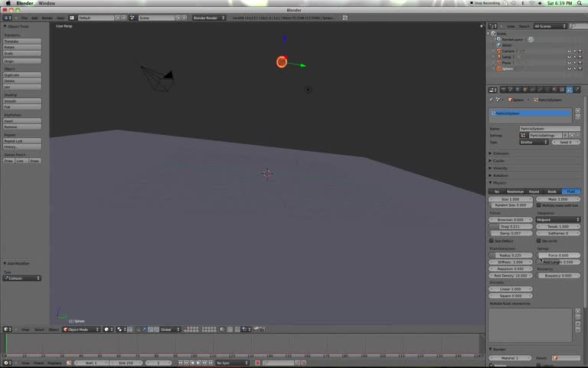Toggle the Emitter render checkbox
Viewport: 588px width, 368px height.
click(x=492, y=366)
